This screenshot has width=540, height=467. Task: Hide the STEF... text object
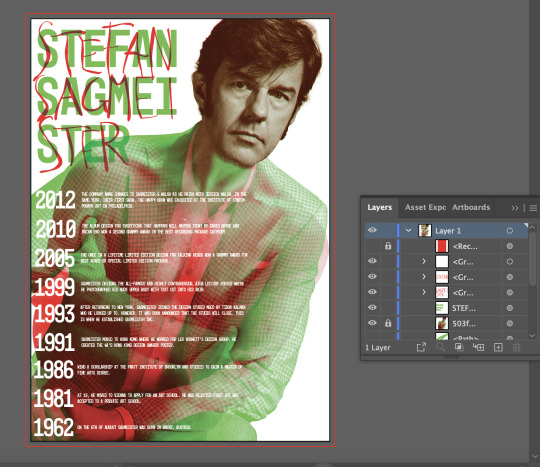(x=372, y=308)
